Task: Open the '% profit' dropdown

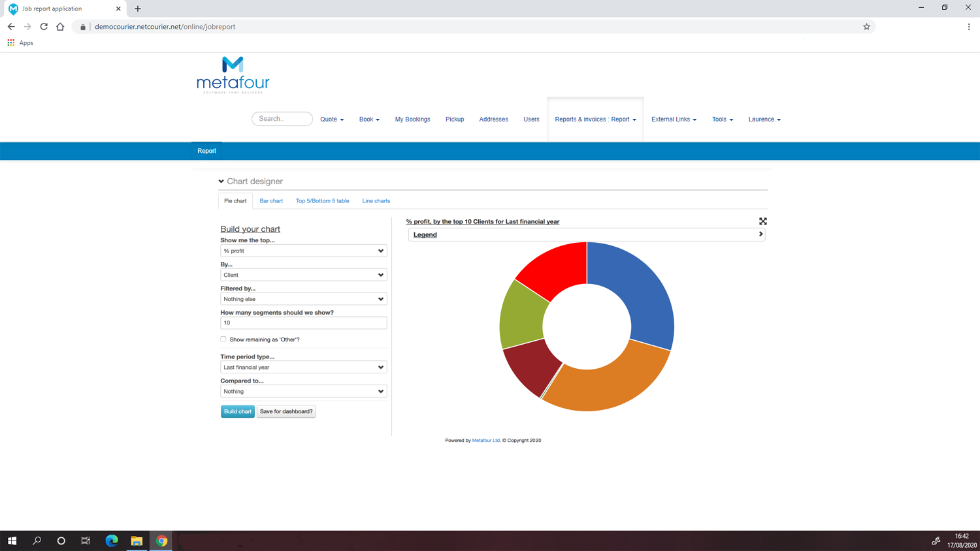Action: coord(304,251)
